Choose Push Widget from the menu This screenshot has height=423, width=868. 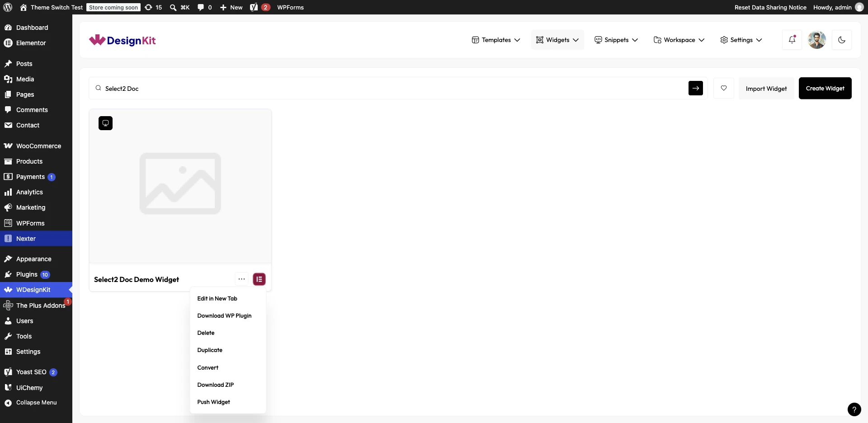(228, 402)
